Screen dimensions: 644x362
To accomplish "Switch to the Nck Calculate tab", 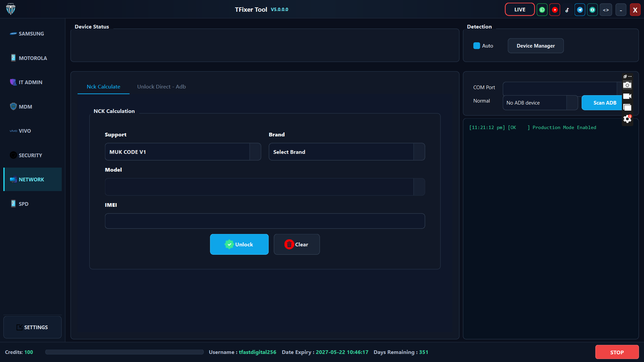I will pos(103,86).
